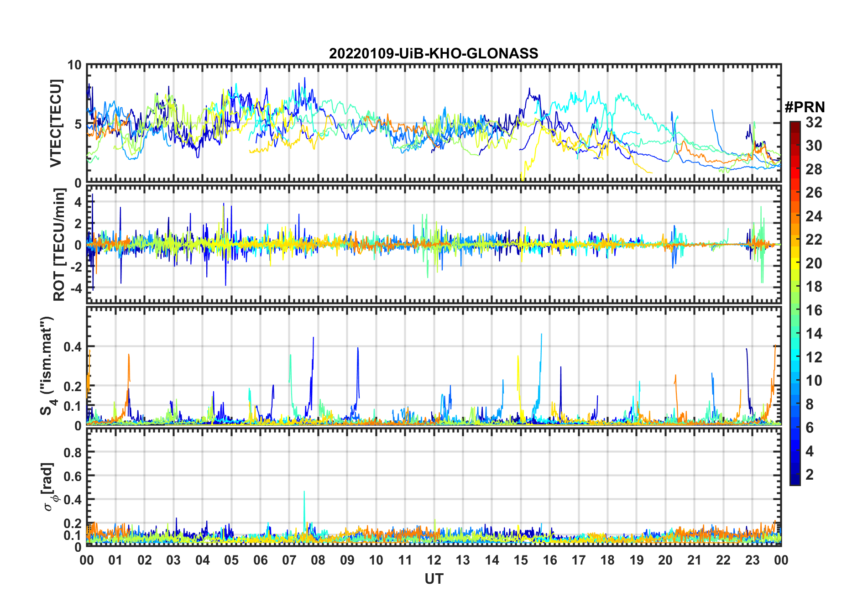Image resolution: width=868 pixels, height=607 pixels.
Task: Select the 12 label on PRN colorbar
Action: coord(814,357)
